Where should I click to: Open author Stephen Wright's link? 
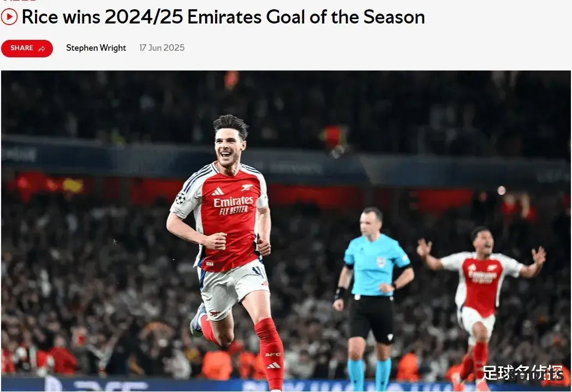96,48
